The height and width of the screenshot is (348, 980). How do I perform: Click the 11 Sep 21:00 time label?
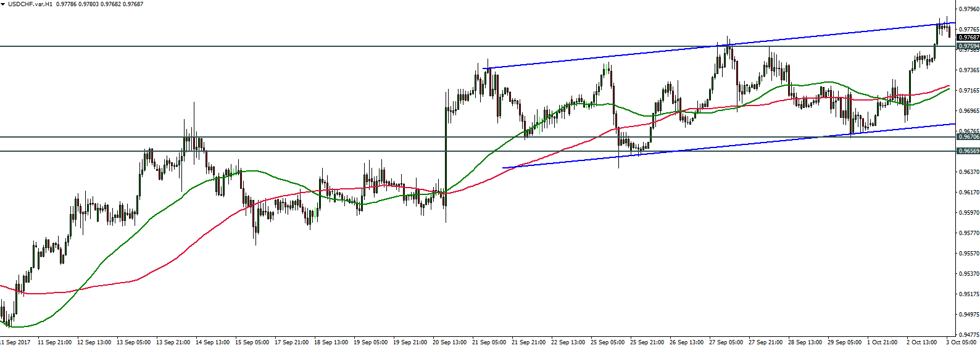point(54,342)
